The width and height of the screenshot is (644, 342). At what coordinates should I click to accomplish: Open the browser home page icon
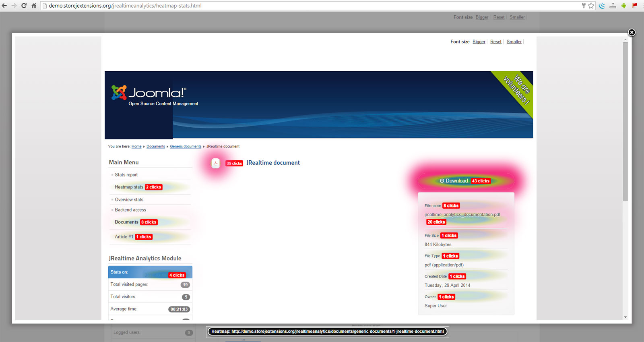[x=34, y=6]
